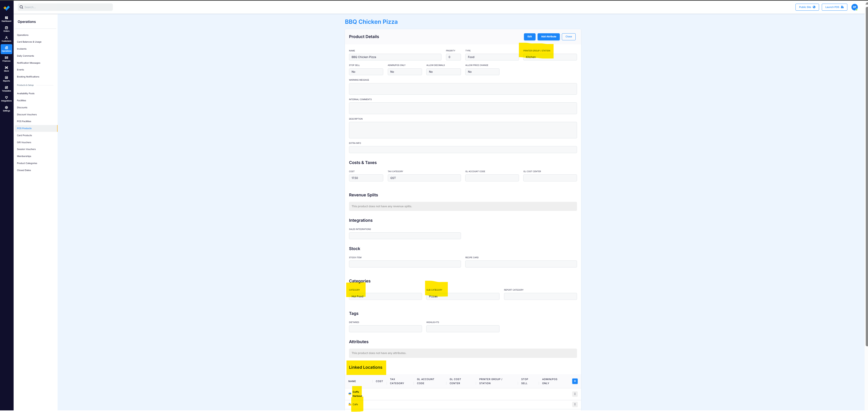The image size is (868, 412).
Task: Click the Sub Category field showing Pizzas
Action: click(x=463, y=296)
